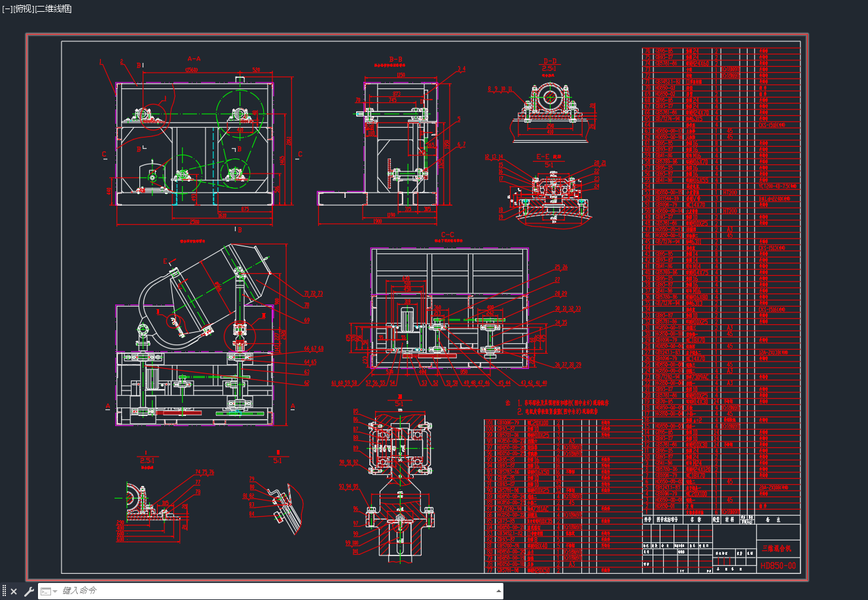Open recent commands list dropdown
The height and width of the screenshot is (600, 868).
(49, 591)
